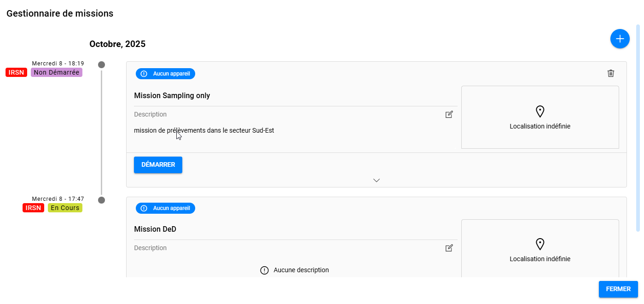Expand the Mission Sampling only card chevron
Screen dimensions: 644x304
point(376,180)
